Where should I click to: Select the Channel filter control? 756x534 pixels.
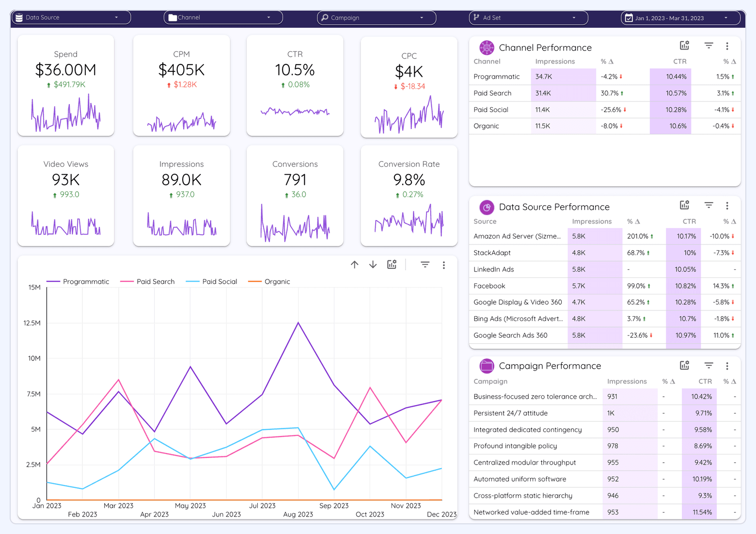tap(223, 17)
